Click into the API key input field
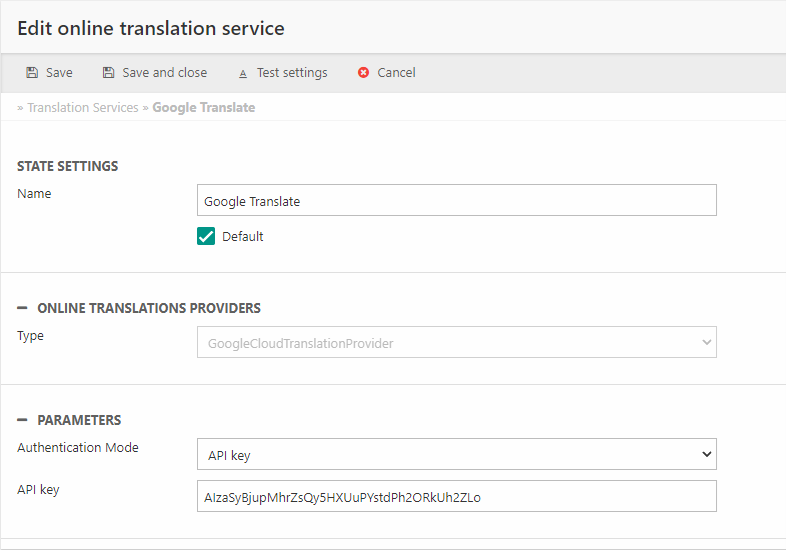 456,497
